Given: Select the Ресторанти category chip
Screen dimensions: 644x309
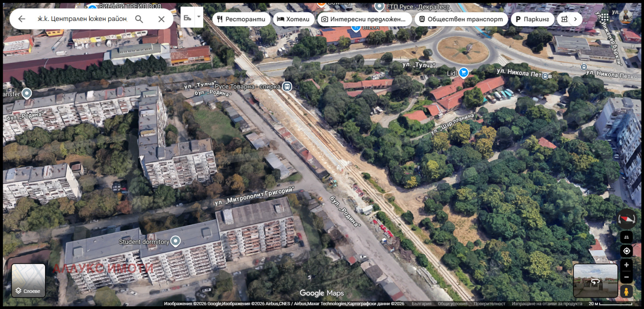Looking at the screenshot, I should tap(241, 19).
